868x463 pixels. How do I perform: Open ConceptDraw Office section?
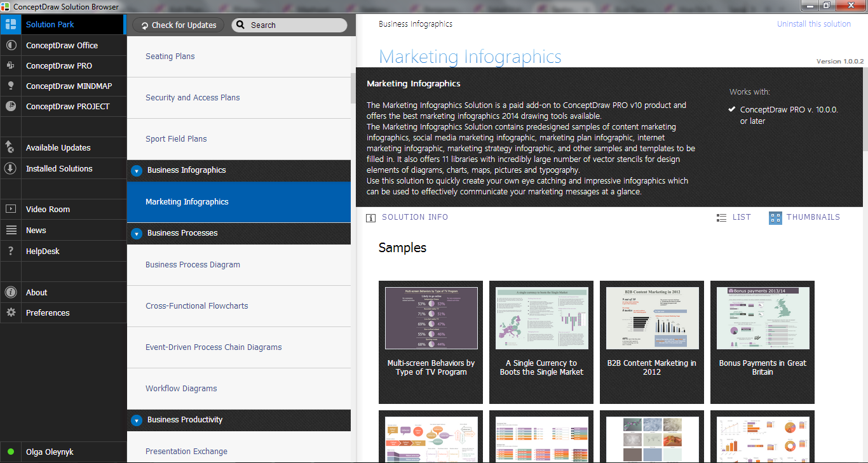tap(63, 46)
